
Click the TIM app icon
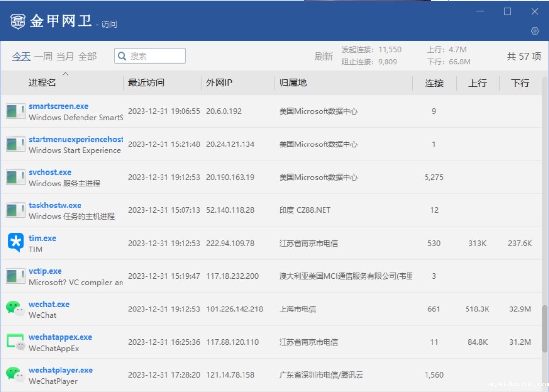click(x=16, y=243)
